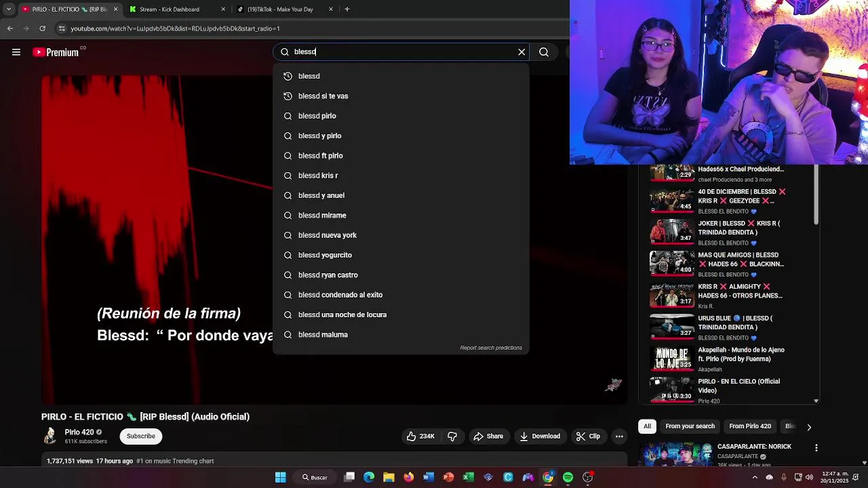Open Pirlo 420 channel avatar
Screen dimensions: 868x488
[x=50, y=436]
